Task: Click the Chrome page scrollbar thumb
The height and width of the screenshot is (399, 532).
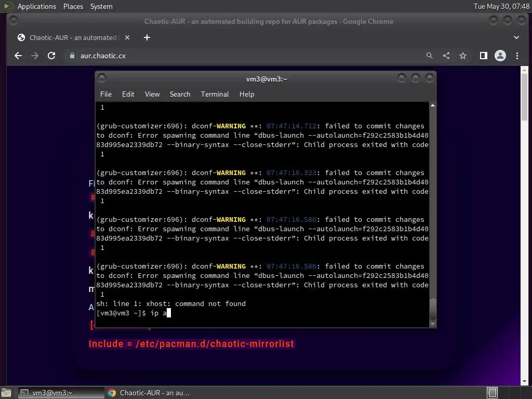Action: (x=524, y=97)
